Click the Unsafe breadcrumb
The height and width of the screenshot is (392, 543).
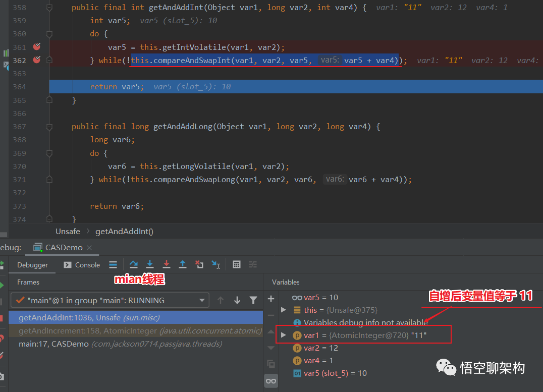coord(68,232)
